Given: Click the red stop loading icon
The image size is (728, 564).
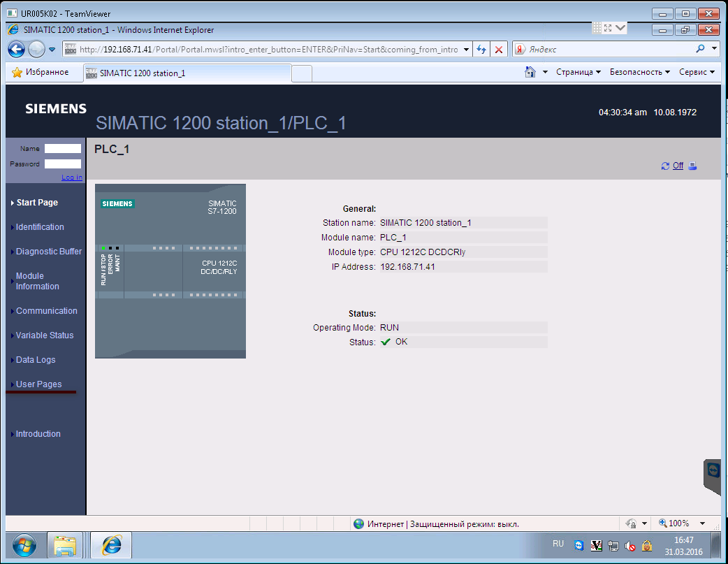Looking at the screenshot, I should (x=499, y=50).
